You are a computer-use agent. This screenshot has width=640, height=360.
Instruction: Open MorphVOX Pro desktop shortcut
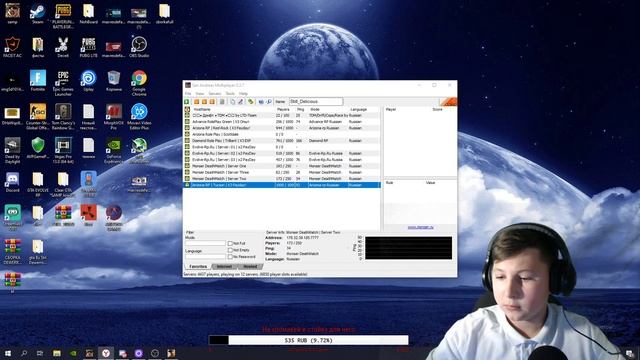point(113,117)
